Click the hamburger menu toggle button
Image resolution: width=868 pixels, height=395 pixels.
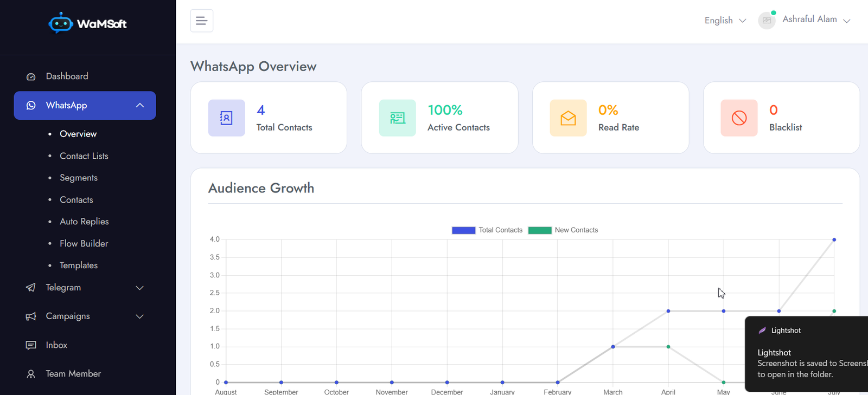[201, 21]
